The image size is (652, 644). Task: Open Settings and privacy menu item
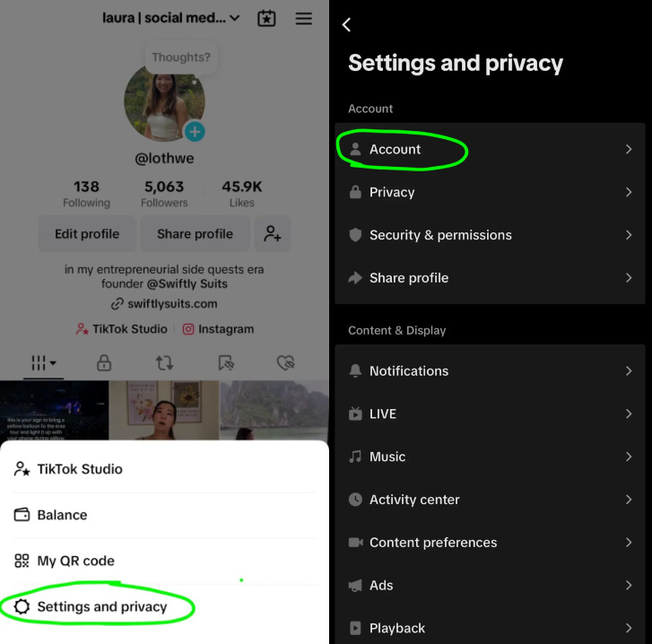tap(101, 607)
